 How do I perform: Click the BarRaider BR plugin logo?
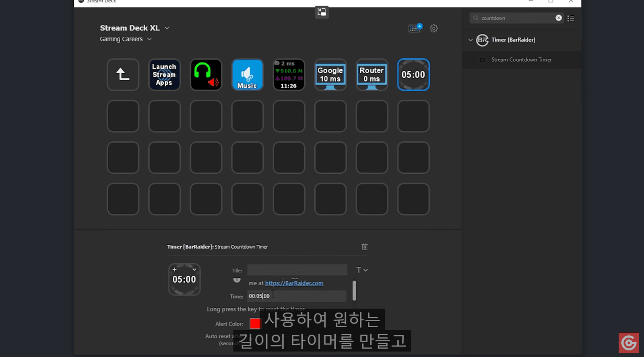pyautogui.click(x=482, y=40)
